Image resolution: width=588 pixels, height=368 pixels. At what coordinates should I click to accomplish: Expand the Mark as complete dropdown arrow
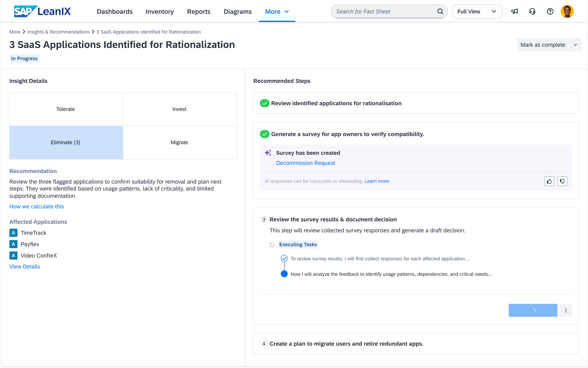[x=575, y=45]
